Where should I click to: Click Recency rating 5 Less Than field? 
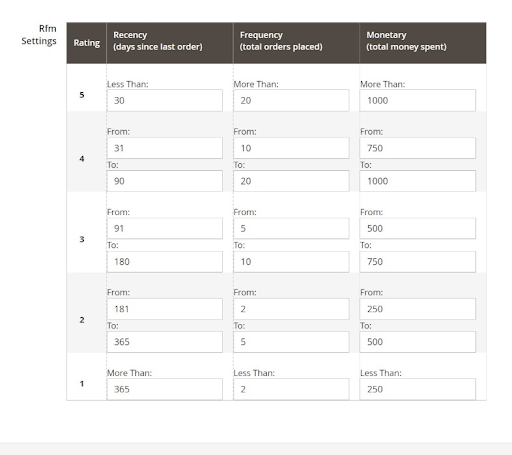pos(165,100)
